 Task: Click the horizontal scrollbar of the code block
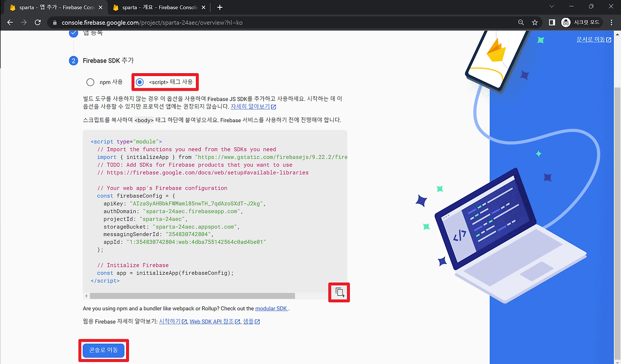tap(192, 296)
